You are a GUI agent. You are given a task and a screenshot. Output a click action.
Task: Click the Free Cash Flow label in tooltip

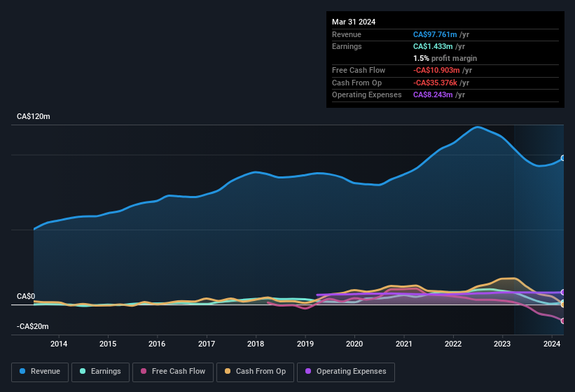[359, 70]
